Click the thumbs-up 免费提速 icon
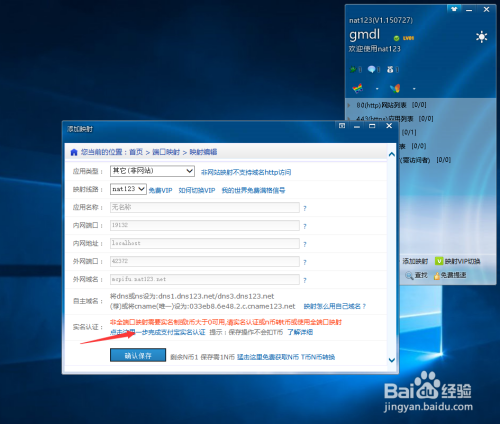Screen dimensions: 500x424 click(x=437, y=276)
